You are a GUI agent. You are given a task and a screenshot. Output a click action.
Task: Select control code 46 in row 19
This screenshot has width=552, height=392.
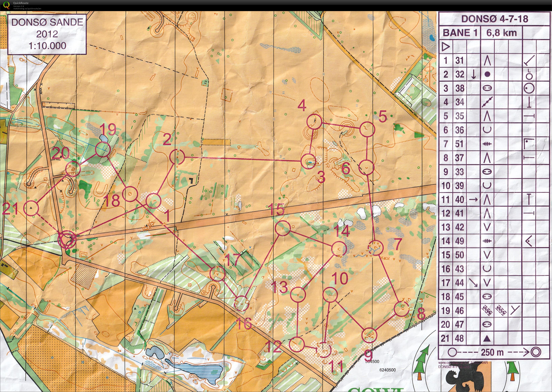coord(459,310)
